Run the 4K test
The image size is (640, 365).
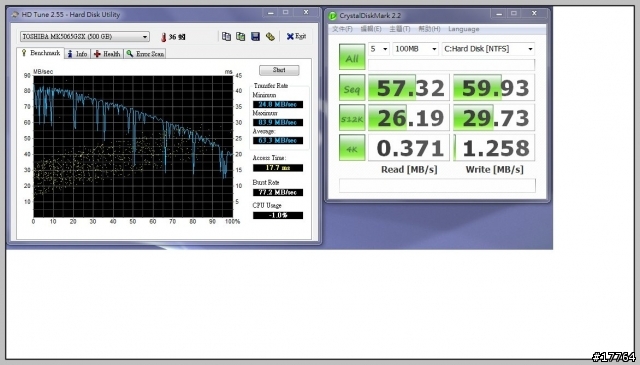352,148
